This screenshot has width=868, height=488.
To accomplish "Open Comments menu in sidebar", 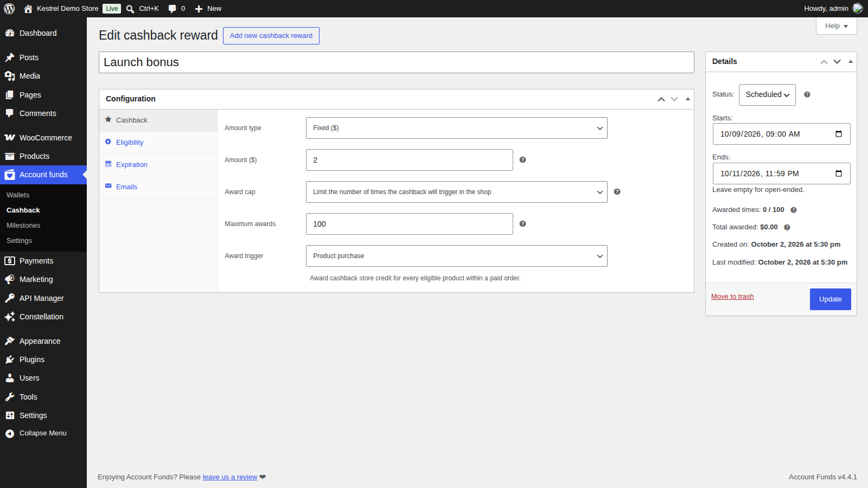I will (x=43, y=113).
